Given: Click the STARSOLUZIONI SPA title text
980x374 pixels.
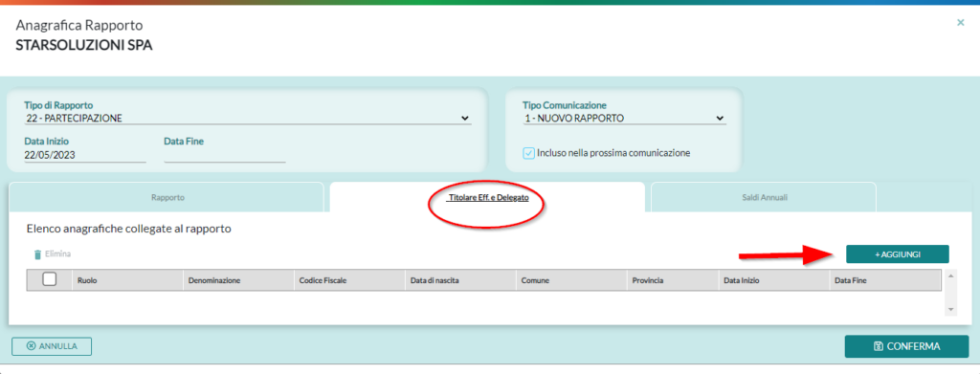Looking at the screenshot, I should coord(84,46).
